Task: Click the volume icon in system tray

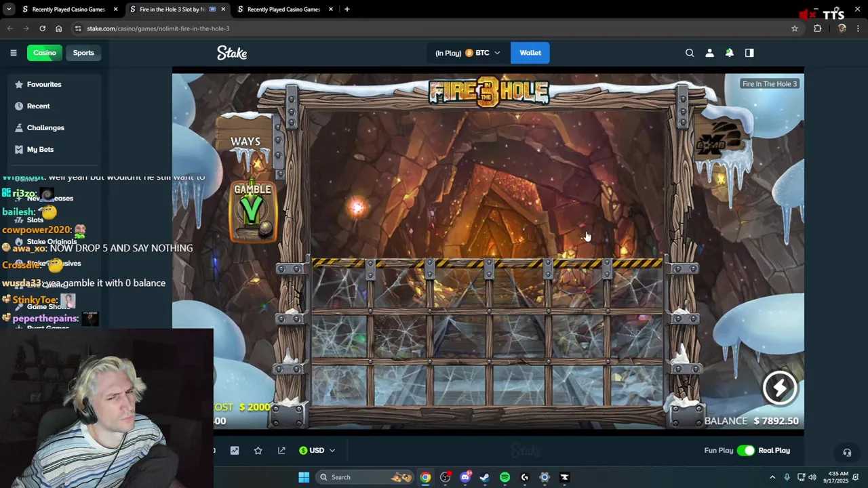Action: 812,477
